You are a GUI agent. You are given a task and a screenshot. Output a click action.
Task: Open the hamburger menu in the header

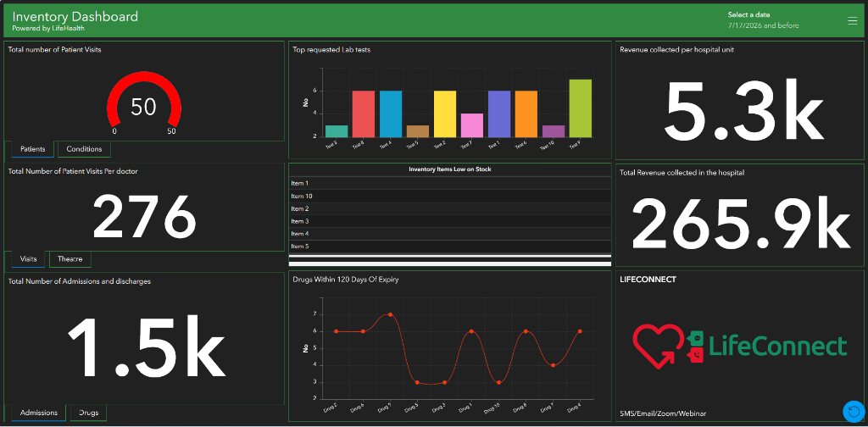point(852,21)
